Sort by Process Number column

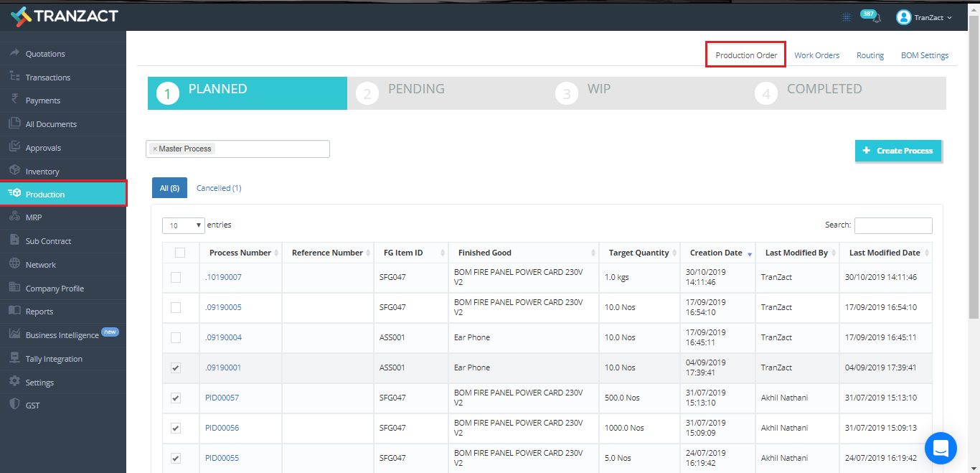pos(240,253)
